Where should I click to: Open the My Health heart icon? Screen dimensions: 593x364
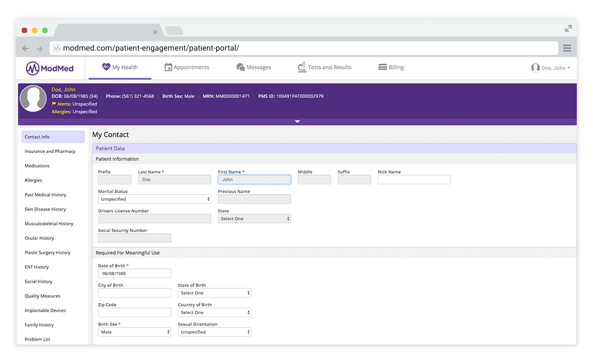[x=106, y=66]
